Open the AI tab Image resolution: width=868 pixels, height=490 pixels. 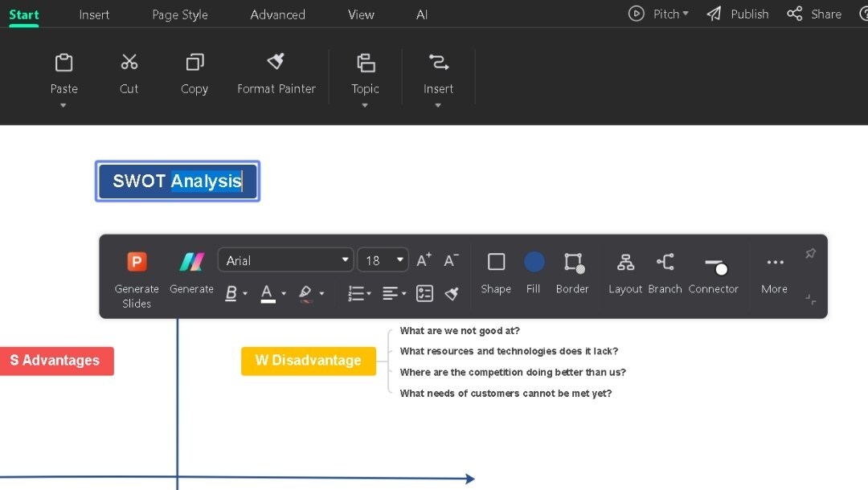pyautogui.click(x=422, y=14)
